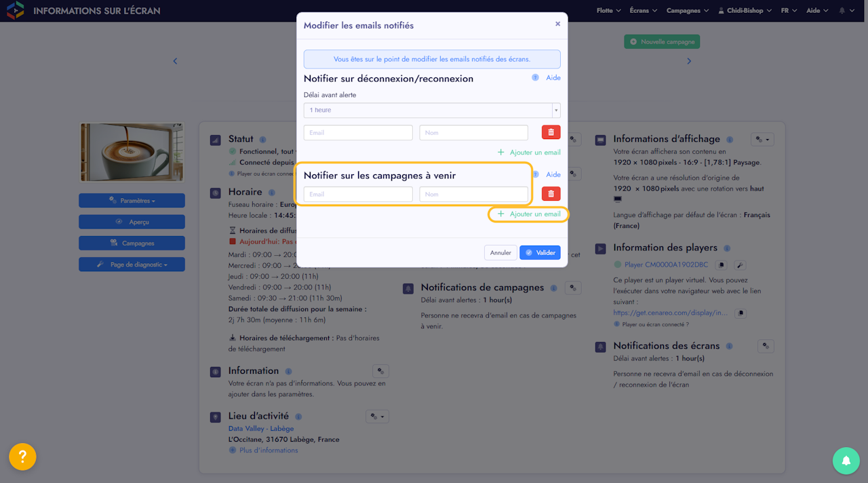Click the green bell floating button
Image resolution: width=868 pixels, height=483 pixels.
[x=846, y=461]
